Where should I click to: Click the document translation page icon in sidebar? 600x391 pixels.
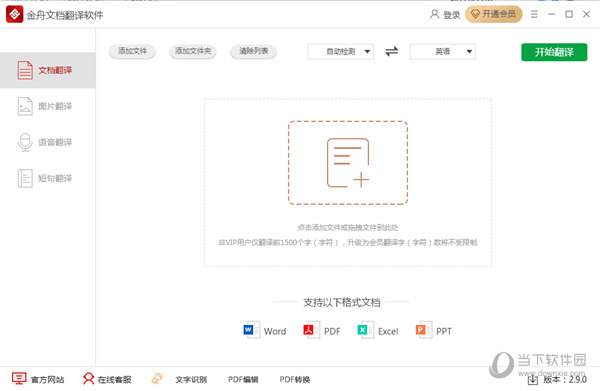[x=25, y=70]
